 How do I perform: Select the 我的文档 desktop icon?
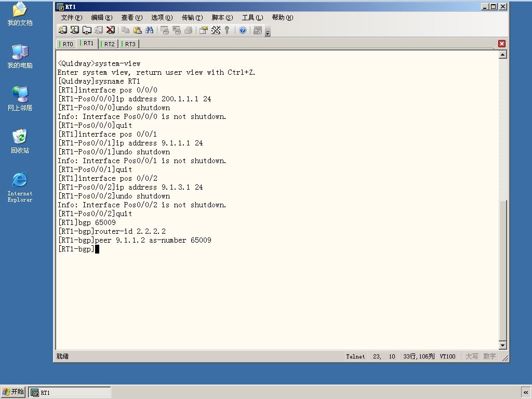(20, 14)
